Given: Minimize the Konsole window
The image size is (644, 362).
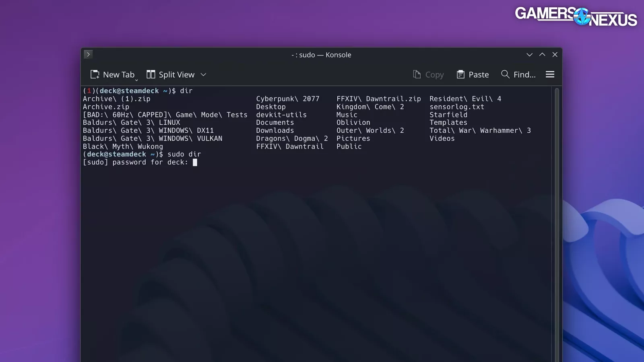Looking at the screenshot, I should [x=529, y=55].
